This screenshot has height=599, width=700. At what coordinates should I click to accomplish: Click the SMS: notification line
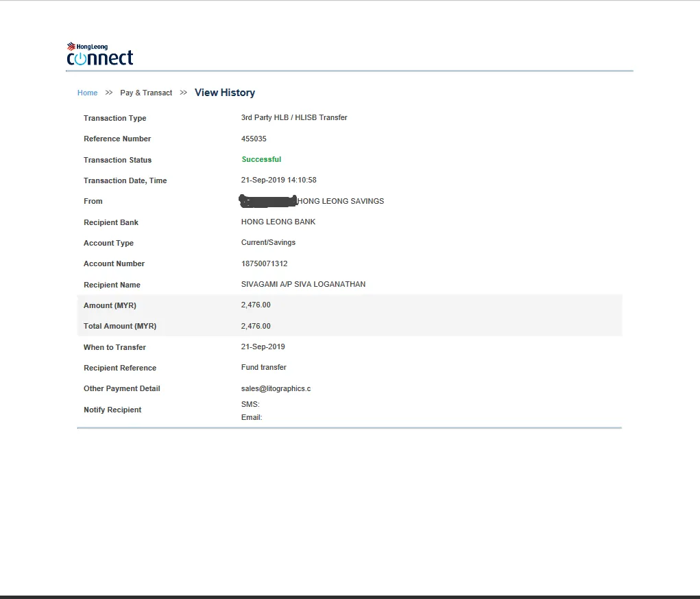(x=250, y=404)
